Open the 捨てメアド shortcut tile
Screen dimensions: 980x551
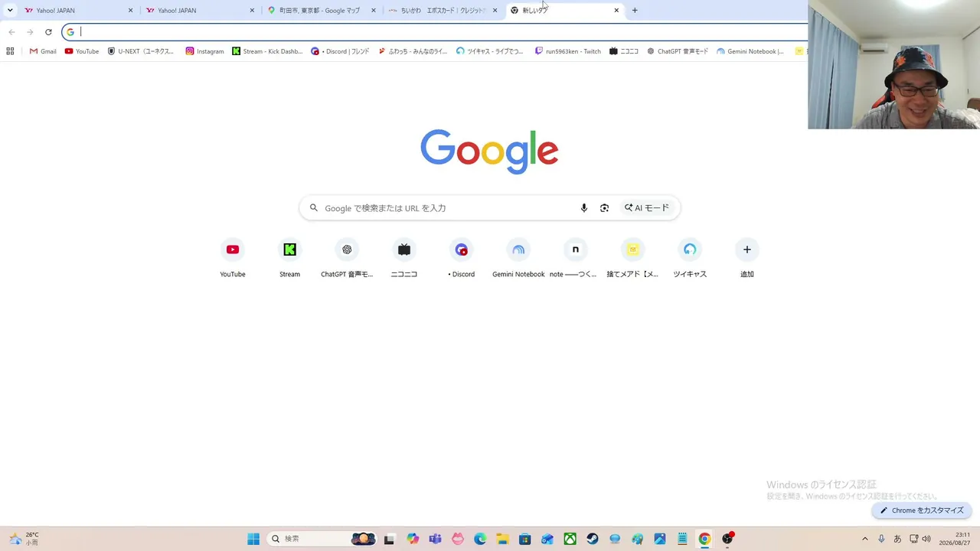click(632, 258)
